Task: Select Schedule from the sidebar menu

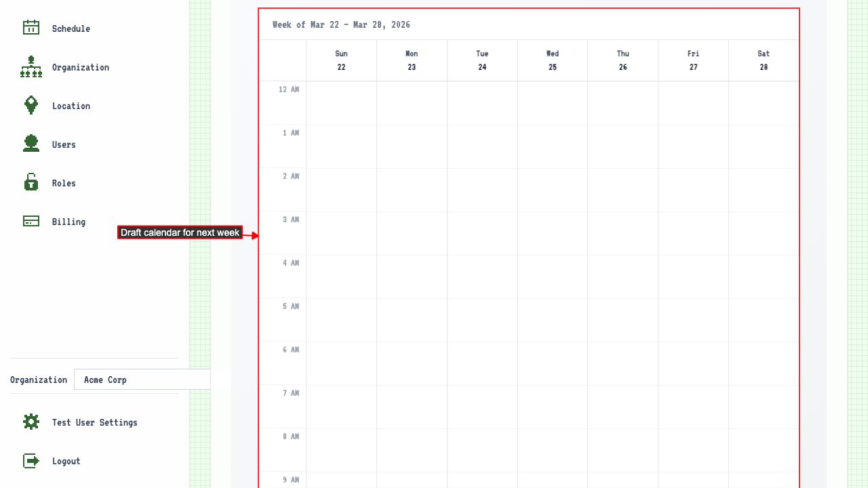Action: tap(72, 28)
